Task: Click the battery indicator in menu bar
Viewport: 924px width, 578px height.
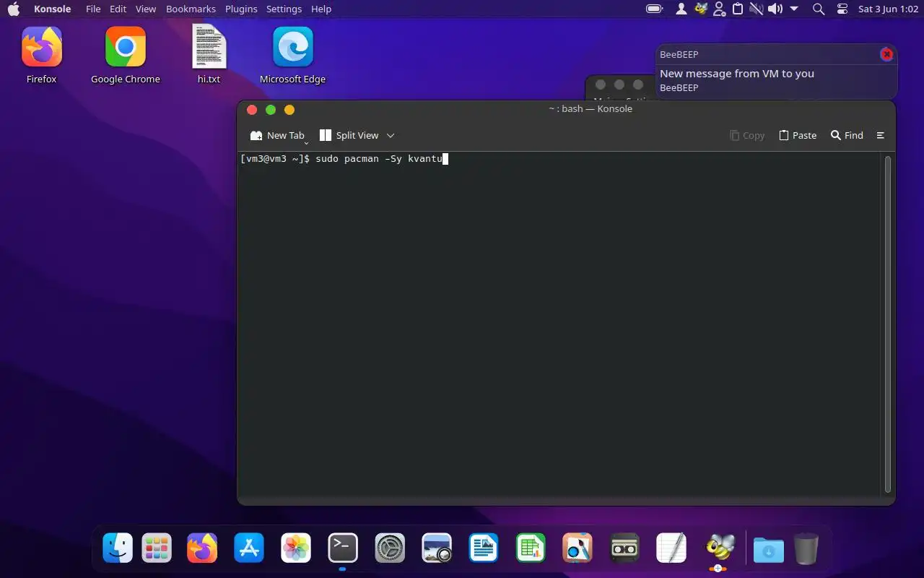Action: (655, 9)
